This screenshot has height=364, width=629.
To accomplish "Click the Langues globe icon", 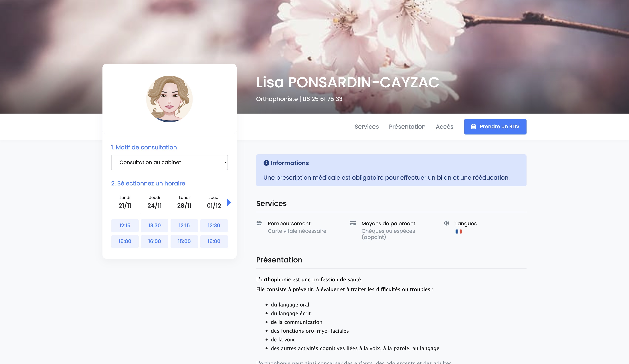I will coord(446,223).
